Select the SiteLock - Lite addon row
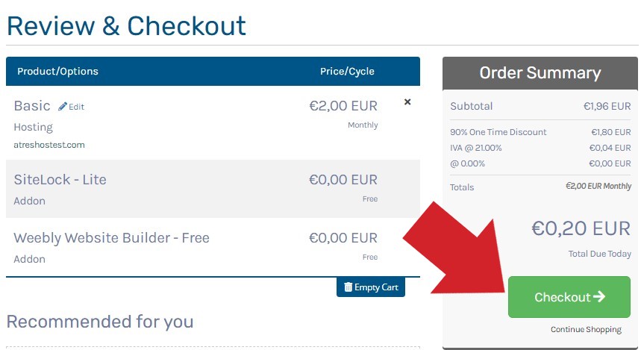This screenshot has width=644, height=350. [213, 189]
